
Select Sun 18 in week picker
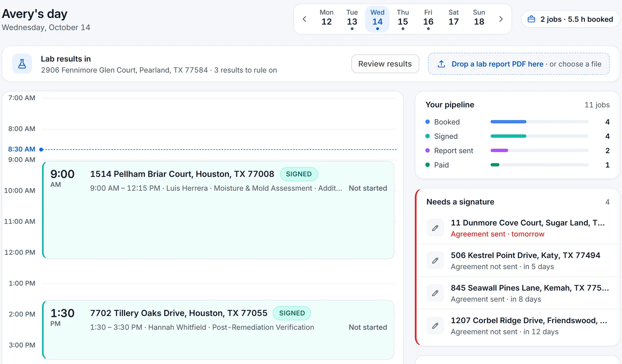point(479,19)
